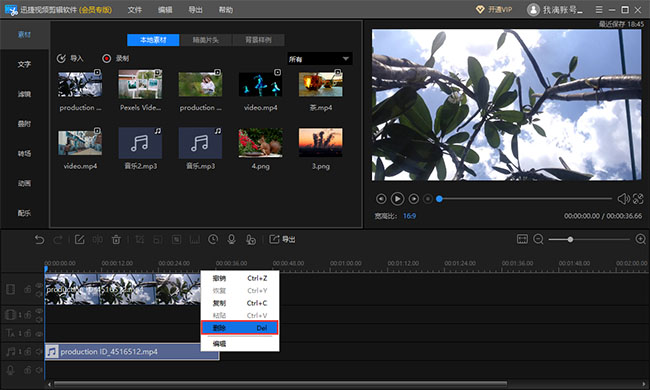Click the freeze frame icon
This screenshot has width=650, height=390.
click(194, 240)
